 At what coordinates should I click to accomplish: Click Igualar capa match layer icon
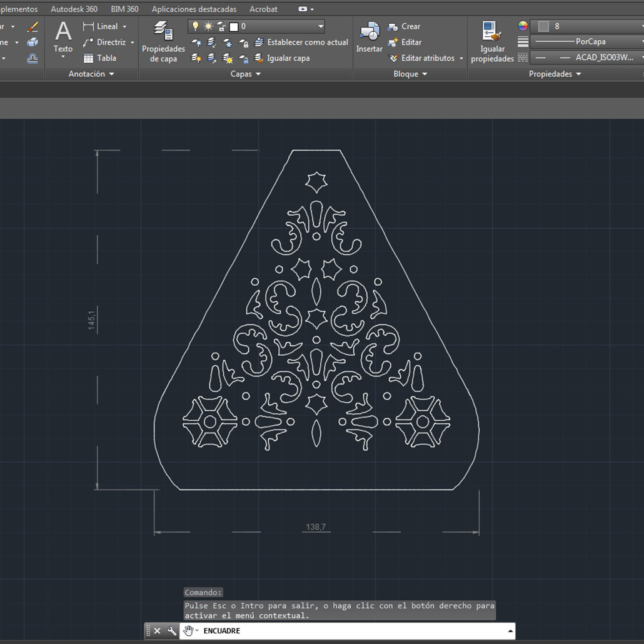click(259, 58)
